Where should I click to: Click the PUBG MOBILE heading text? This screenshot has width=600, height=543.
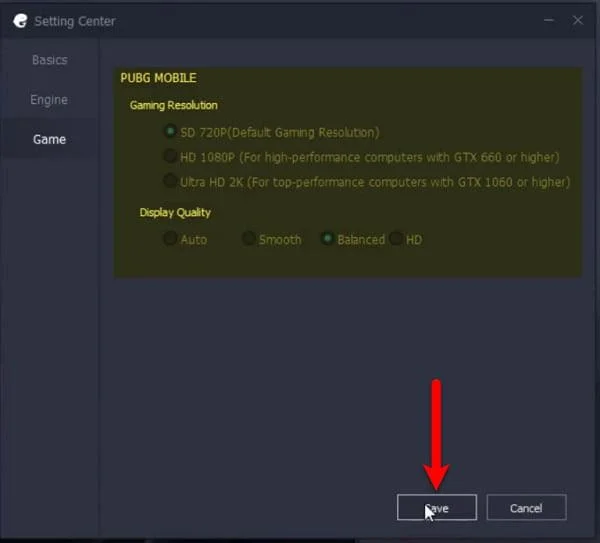point(158,78)
